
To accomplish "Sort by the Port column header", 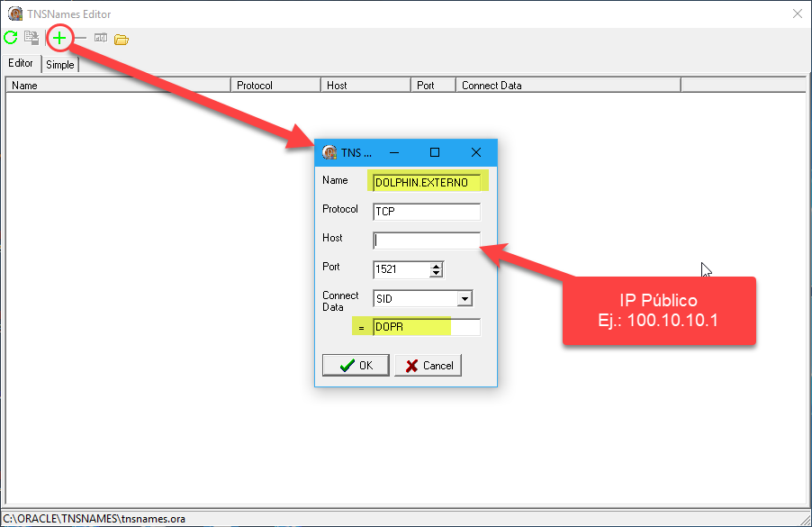I will tap(433, 85).
